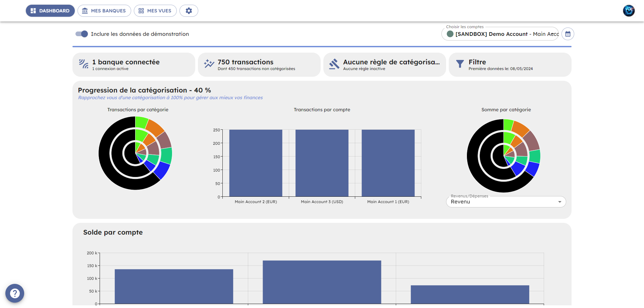Click the gavel rules icon
The image size is (644, 308).
pos(334,64)
